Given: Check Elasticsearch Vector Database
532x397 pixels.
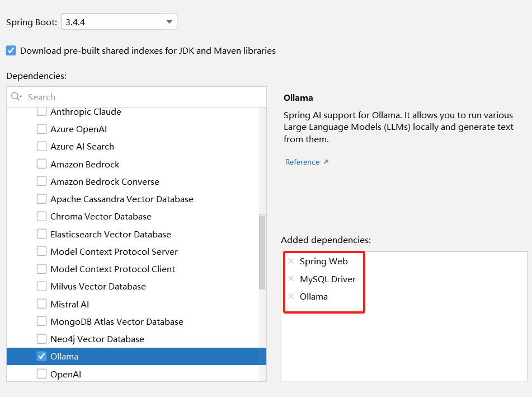Looking at the screenshot, I should click(41, 234).
